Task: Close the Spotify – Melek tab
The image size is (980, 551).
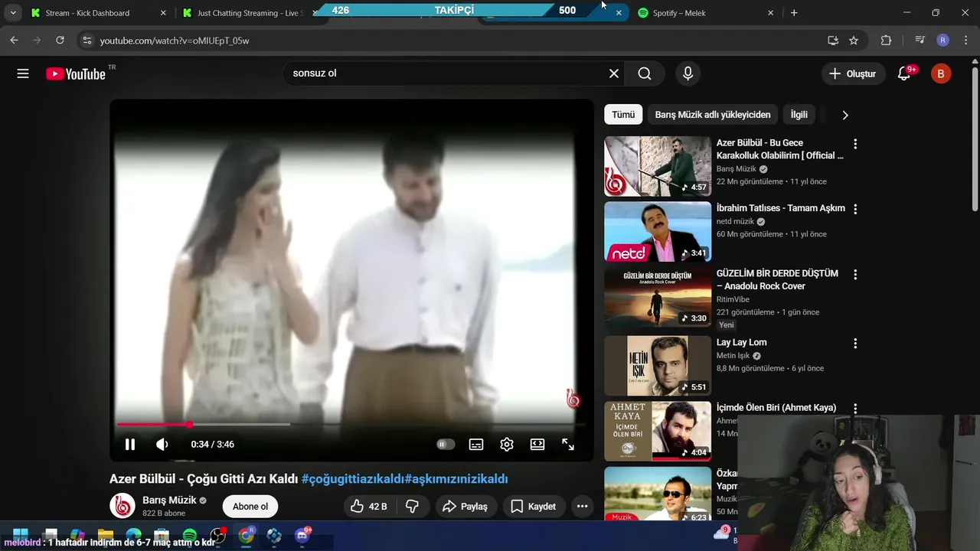Action: pos(770,13)
